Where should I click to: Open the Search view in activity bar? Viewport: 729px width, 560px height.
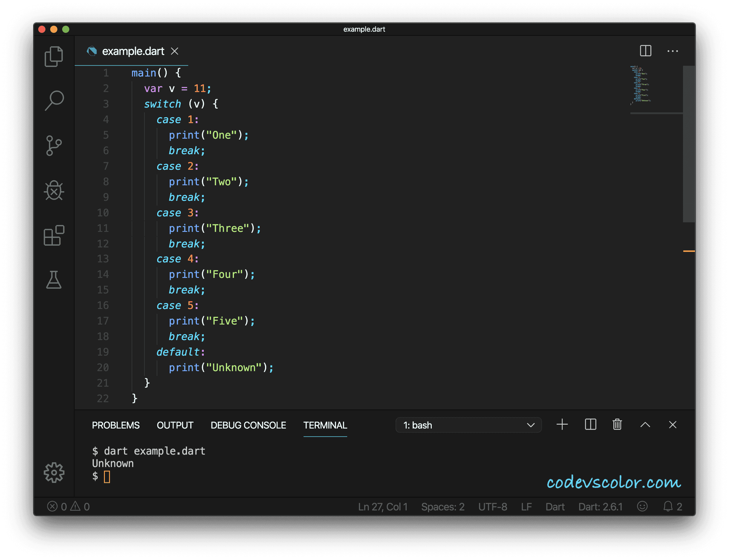54,100
